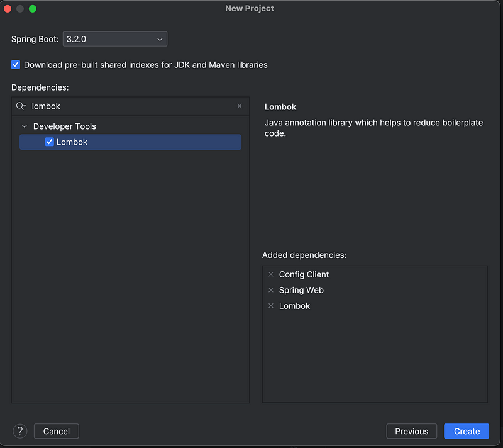Click the magnifier search options icon
Viewport: 503px width, 448px height.
pyautogui.click(x=21, y=106)
